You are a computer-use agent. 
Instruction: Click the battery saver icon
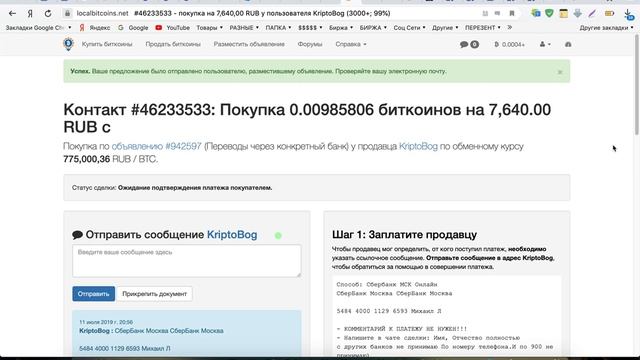pyautogui.click(x=609, y=13)
